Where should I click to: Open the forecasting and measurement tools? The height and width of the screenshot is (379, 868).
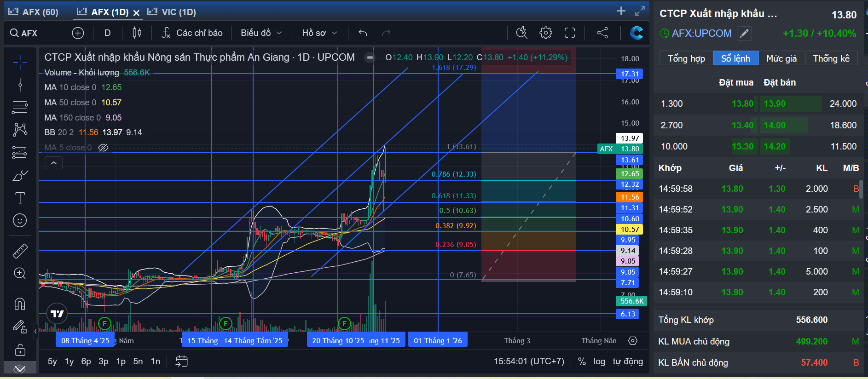click(20, 152)
